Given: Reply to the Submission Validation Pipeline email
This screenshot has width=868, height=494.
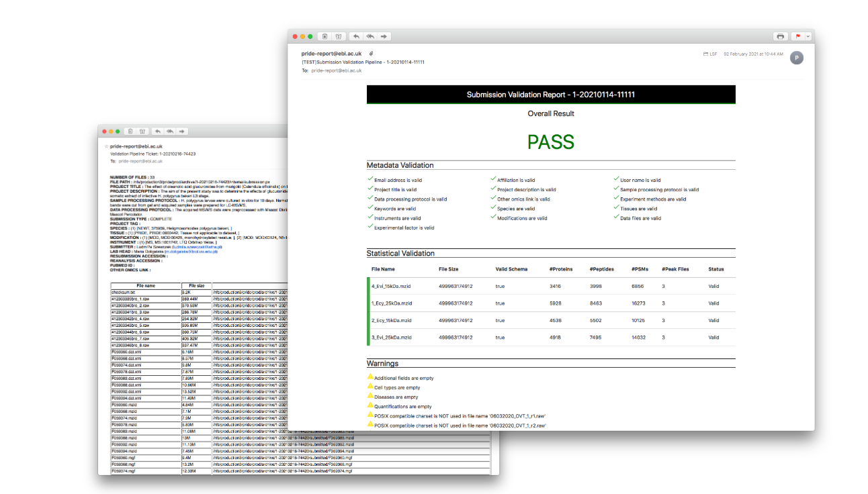Looking at the screenshot, I should [356, 36].
